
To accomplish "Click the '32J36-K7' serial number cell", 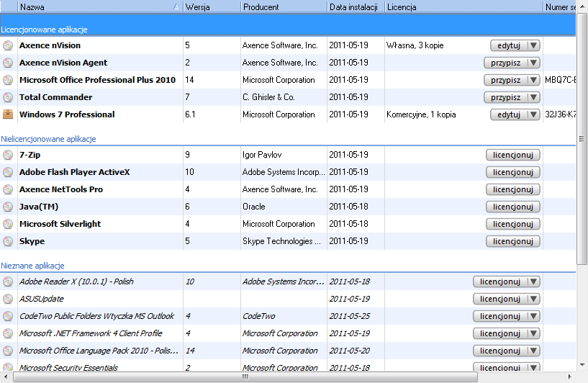I will coord(560,114).
